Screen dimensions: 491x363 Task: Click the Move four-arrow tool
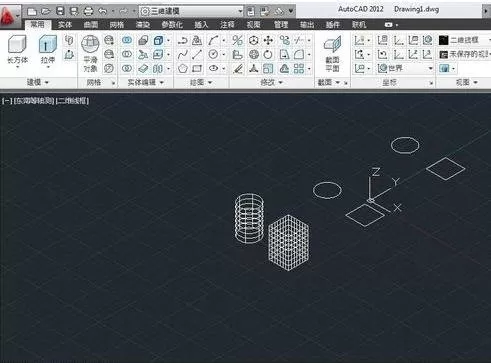(x=268, y=41)
